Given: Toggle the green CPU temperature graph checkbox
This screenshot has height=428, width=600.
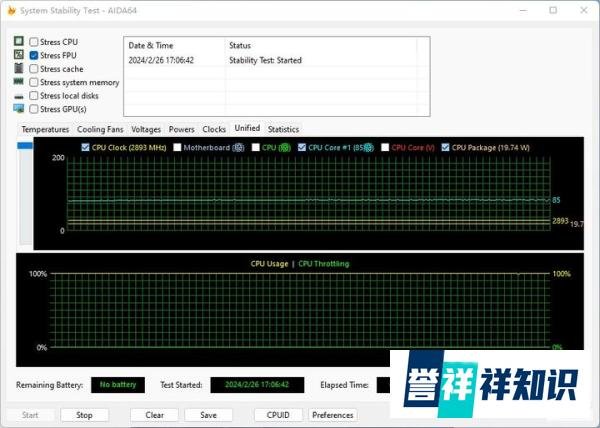Looking at the screenshot, I should 256,147.
